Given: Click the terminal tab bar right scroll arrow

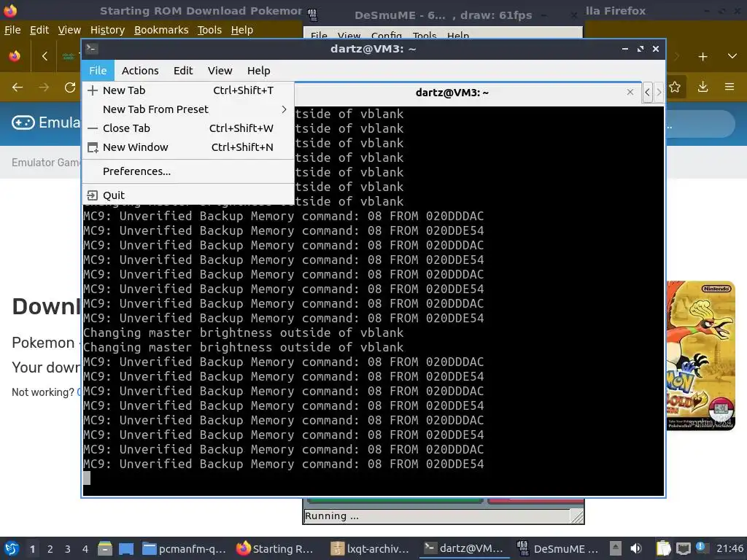Looking at the screenshot, I should 659,93.
